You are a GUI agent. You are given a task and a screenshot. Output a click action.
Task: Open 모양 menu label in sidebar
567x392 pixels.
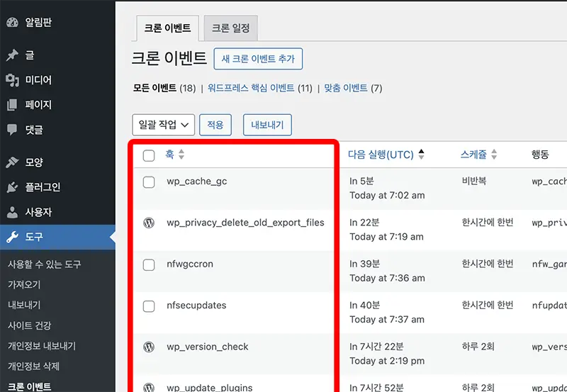pos(34,162)
